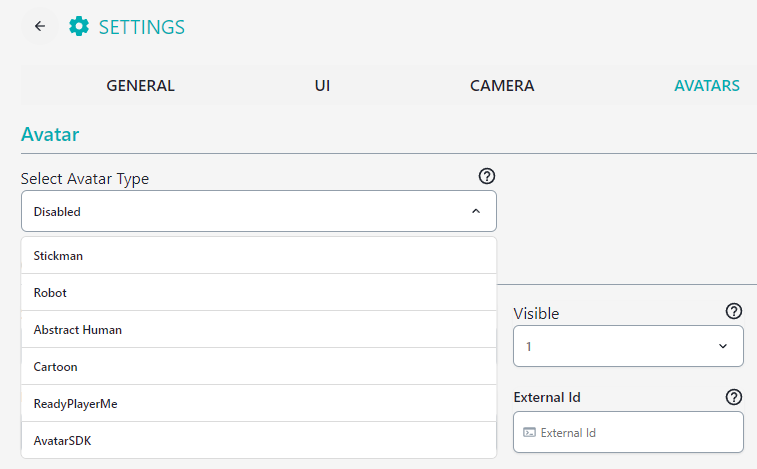This screenshot has height=469, width=757.
Task: Click the Settings gear icon
Action: pos(79,27)
